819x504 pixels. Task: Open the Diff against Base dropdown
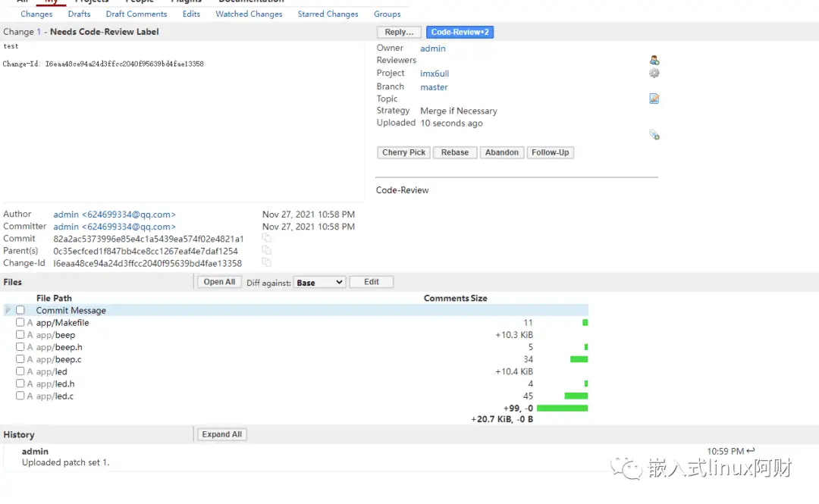pos(319,282)
